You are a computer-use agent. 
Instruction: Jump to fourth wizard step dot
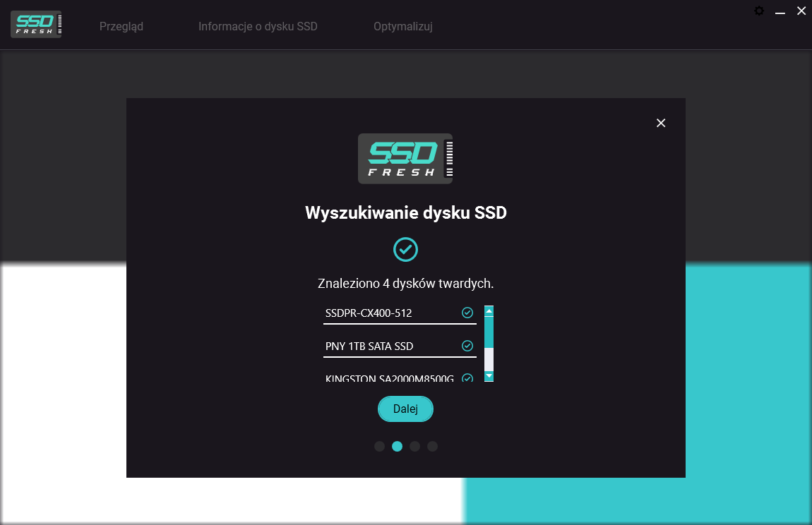(432, 446)
